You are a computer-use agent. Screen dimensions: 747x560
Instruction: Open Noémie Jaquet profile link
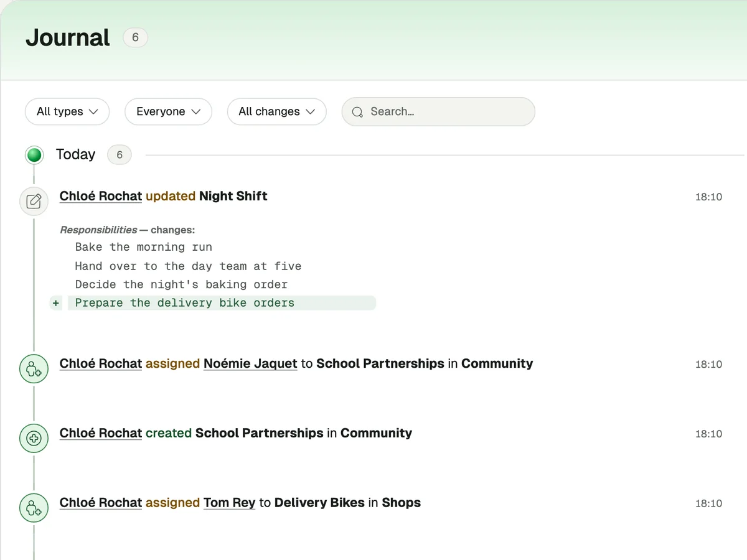point(250,363)
